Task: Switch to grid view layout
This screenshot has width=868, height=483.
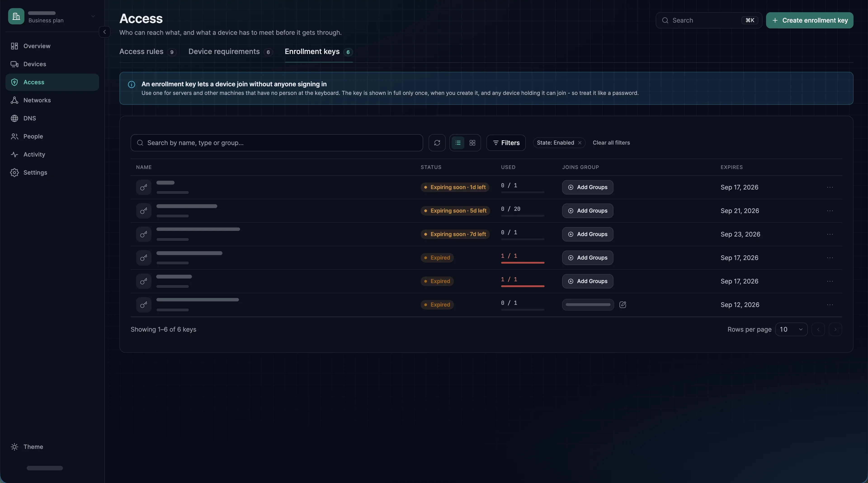Action: pyautogui.click(x=472, y=143)
